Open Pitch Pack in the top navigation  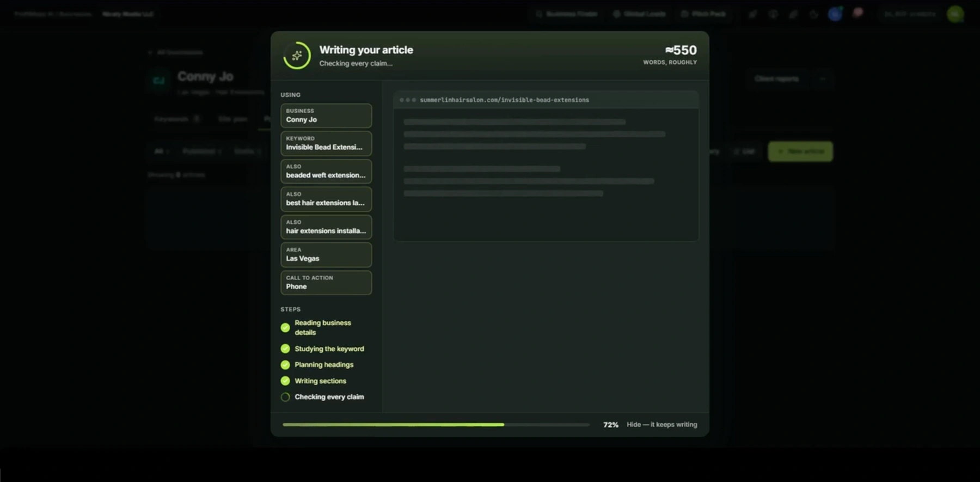[703, 14]
